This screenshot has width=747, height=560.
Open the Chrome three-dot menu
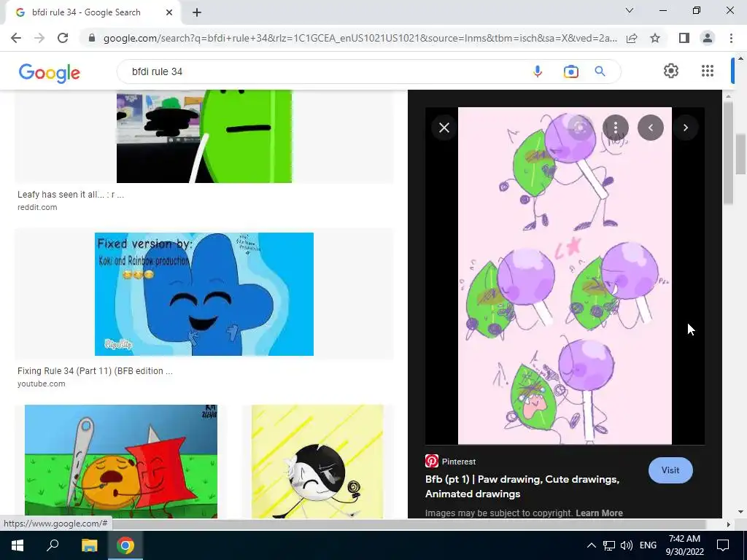tap(731, 38)
